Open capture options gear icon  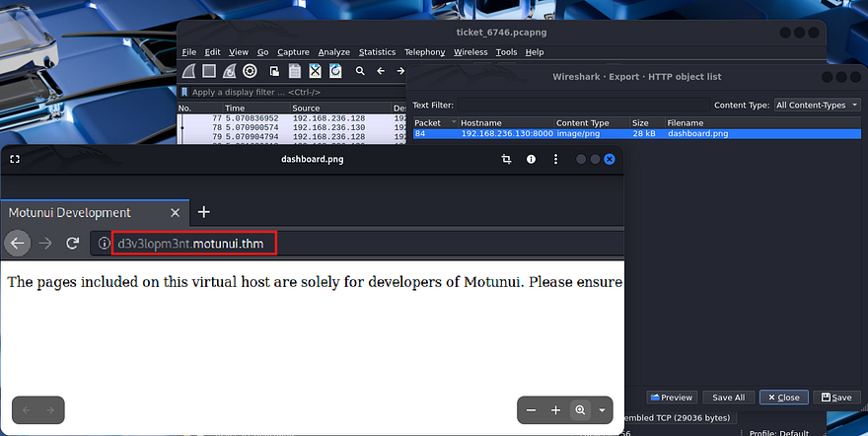point(250,71)
